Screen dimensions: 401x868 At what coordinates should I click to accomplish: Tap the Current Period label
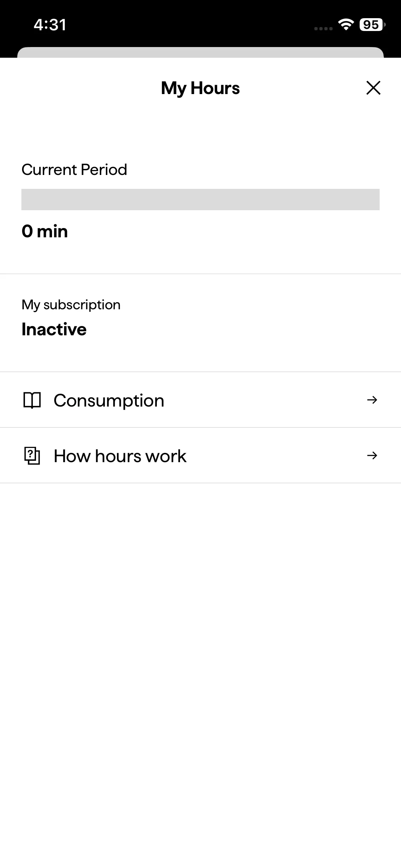[x=74, y=170]
